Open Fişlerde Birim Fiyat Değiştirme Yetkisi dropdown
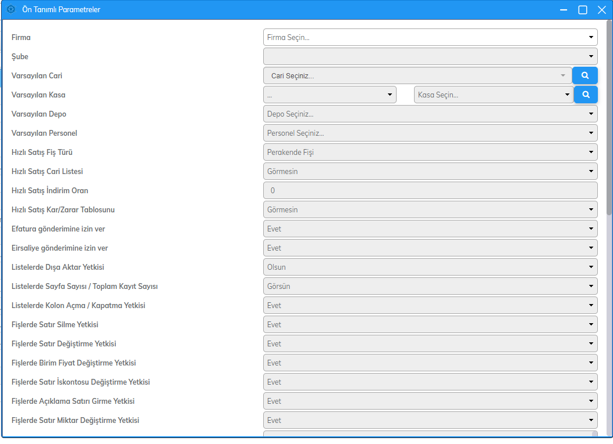 coord(430,363)
